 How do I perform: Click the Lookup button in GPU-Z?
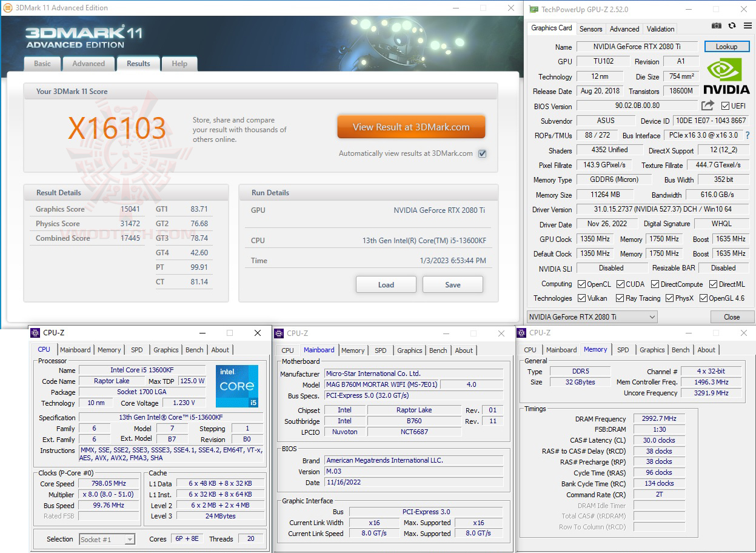(726, 46)
